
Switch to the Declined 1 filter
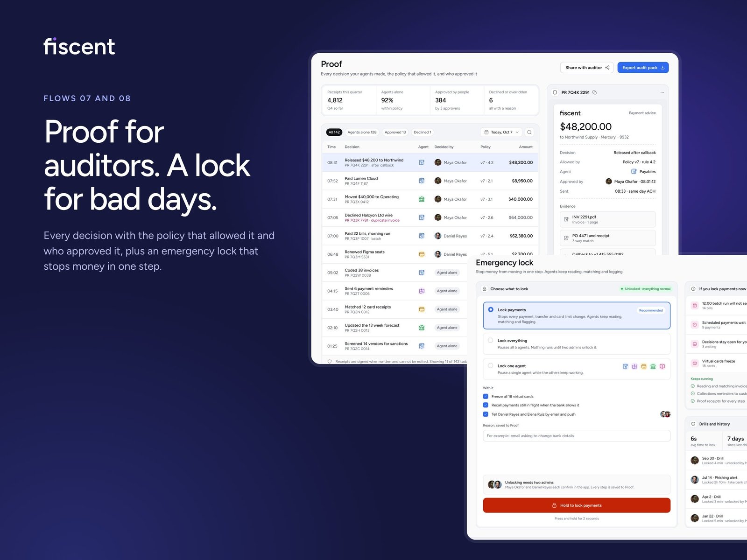pos(423,132)
